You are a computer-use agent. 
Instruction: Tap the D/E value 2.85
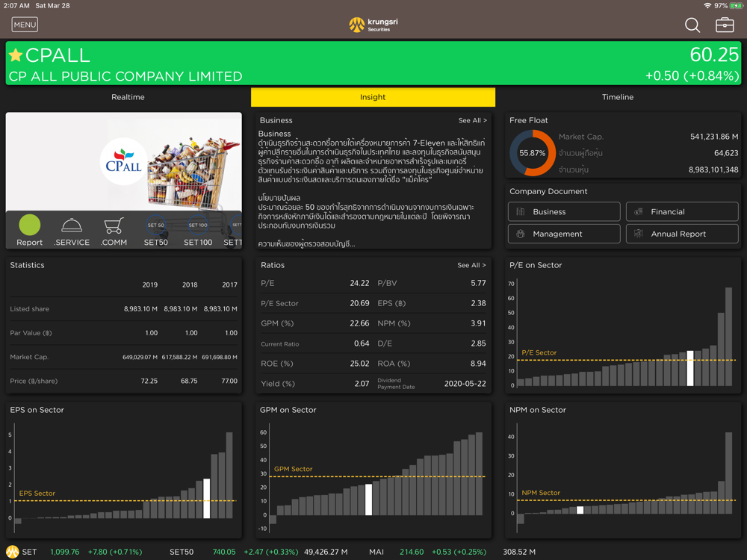click(478, 343)
